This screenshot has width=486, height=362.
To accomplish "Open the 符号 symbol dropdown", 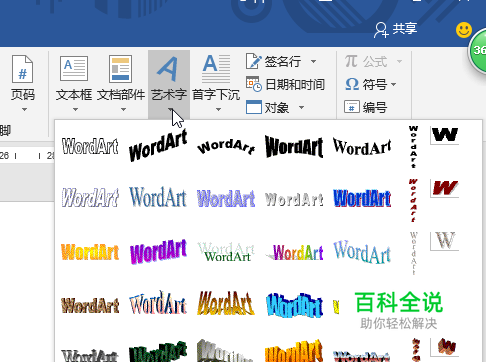I will click(x=371, y=84).
